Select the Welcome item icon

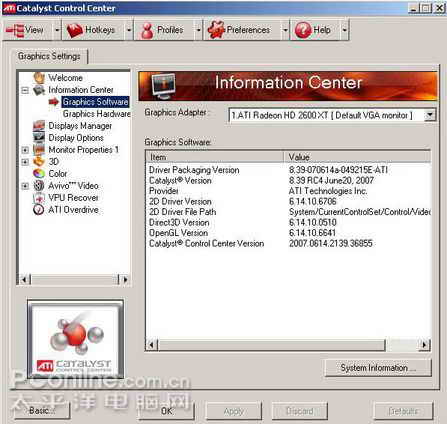(x=39, y=78)
